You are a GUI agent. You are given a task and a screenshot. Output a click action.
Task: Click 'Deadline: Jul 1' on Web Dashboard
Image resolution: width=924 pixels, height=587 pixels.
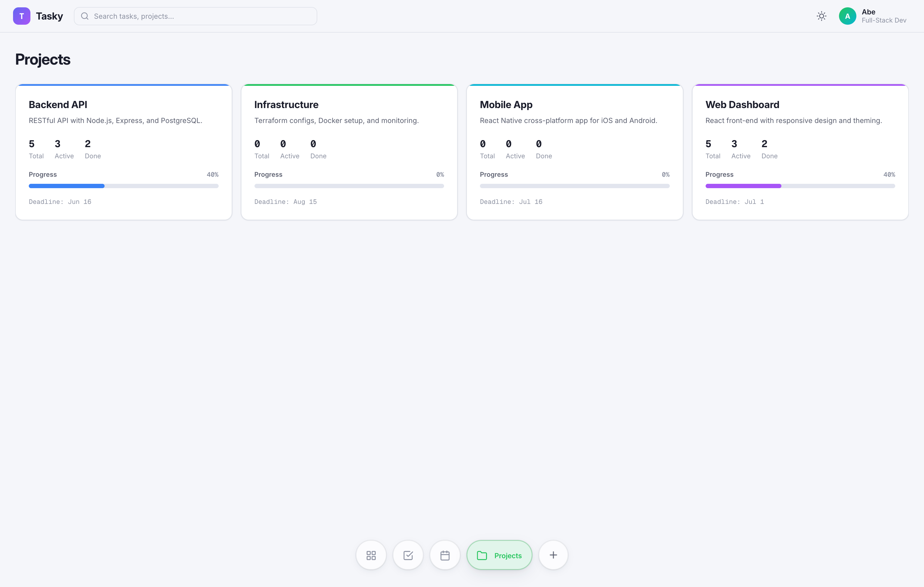734,202
